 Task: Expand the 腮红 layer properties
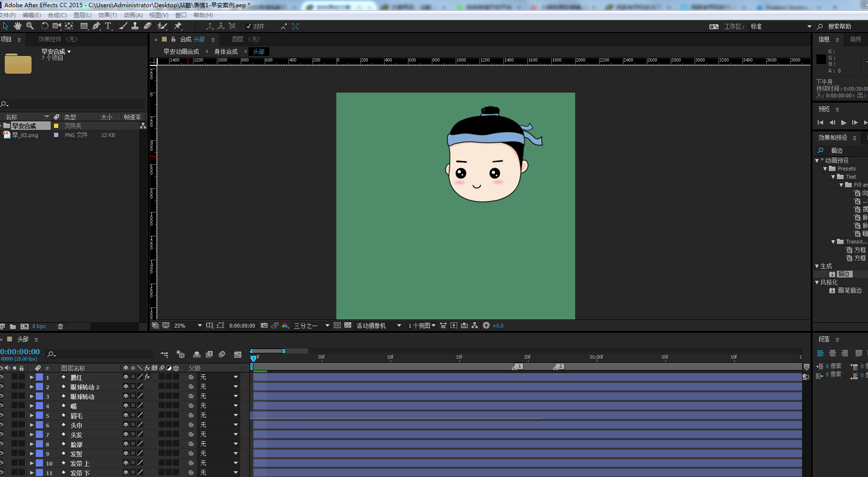click(x=32, y=377)
